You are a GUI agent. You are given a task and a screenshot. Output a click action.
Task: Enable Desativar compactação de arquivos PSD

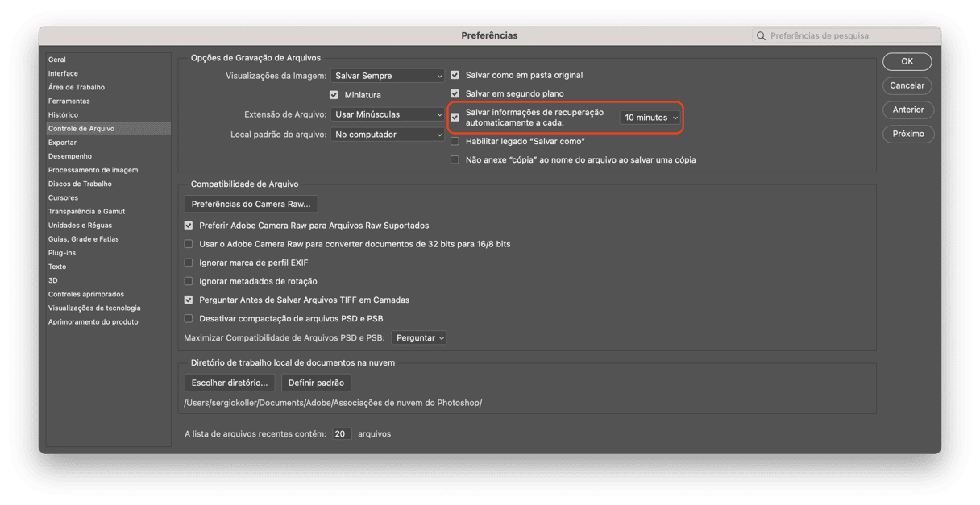(x=189, y=318)
